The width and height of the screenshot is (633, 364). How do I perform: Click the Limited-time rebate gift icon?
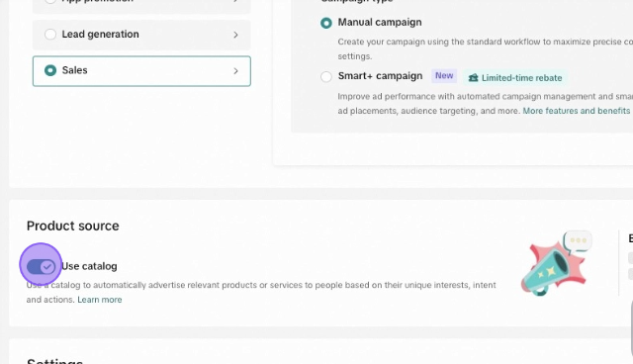[x=473, y=78]
